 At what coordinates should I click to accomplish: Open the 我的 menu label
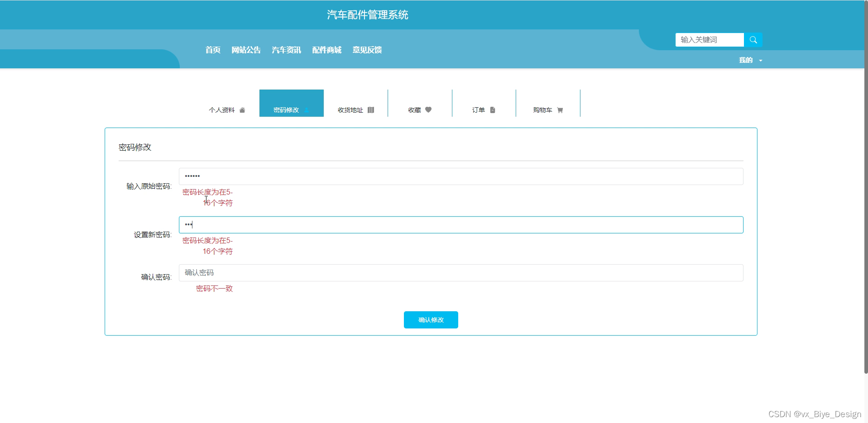coord(746,60)
